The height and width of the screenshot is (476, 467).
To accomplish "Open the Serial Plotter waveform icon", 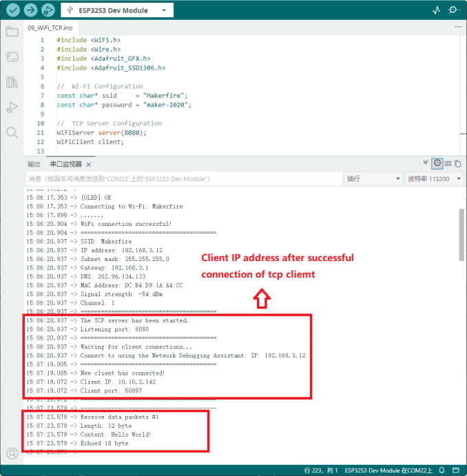I will (x=437, y=10).
